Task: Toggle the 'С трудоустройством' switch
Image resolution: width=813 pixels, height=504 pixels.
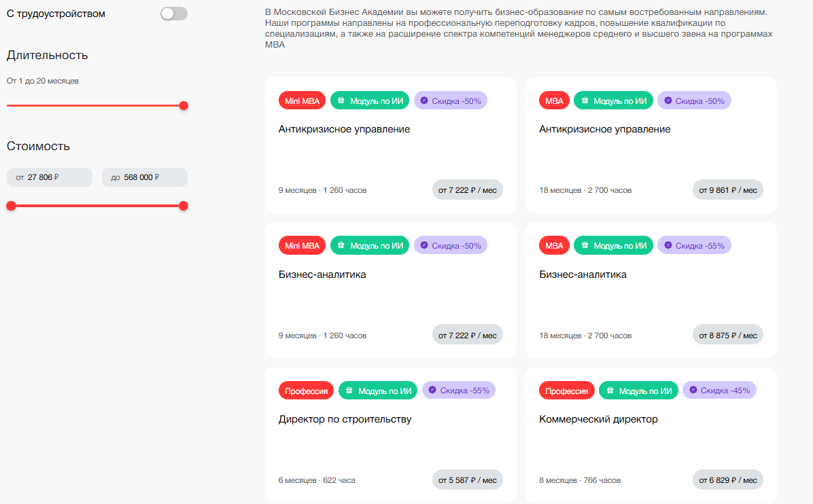Action: click(x=174, y=14)
